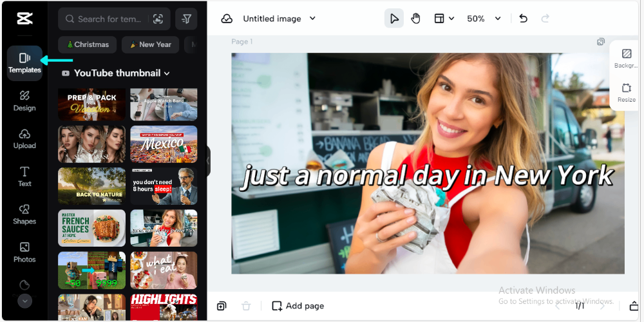Click the Add page button
This screenshot has height=322, width=644.
[298, 306]
